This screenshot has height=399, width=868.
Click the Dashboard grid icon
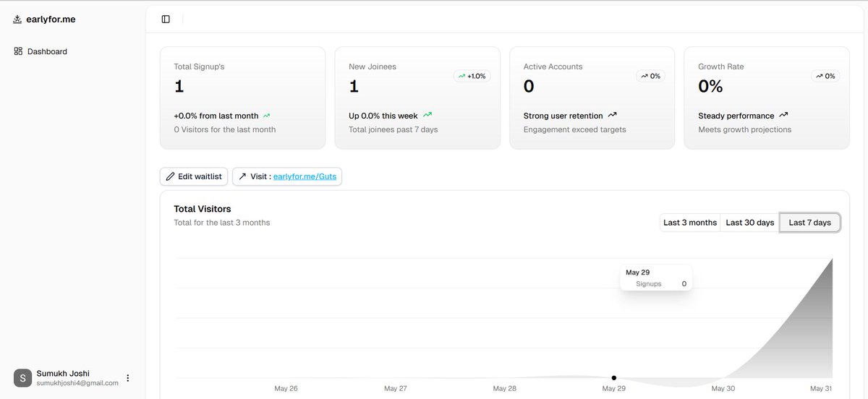point(18,51)
